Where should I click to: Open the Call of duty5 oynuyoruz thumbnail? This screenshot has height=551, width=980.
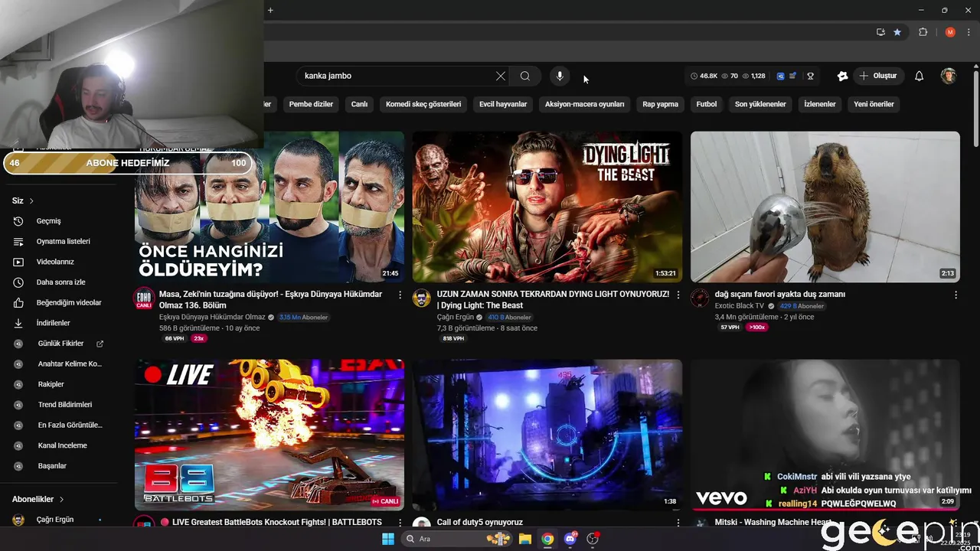pyautogui.click(x=547, y=435)
